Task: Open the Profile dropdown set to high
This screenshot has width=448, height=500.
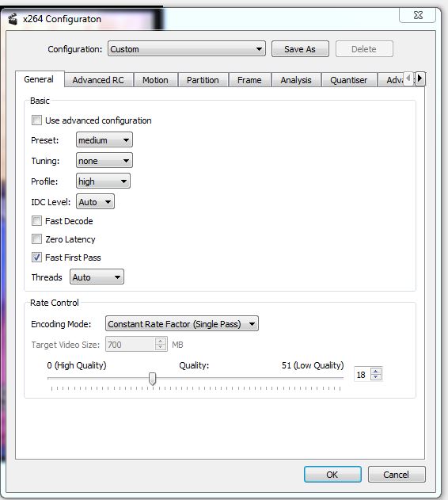Action: pos(103,181)
